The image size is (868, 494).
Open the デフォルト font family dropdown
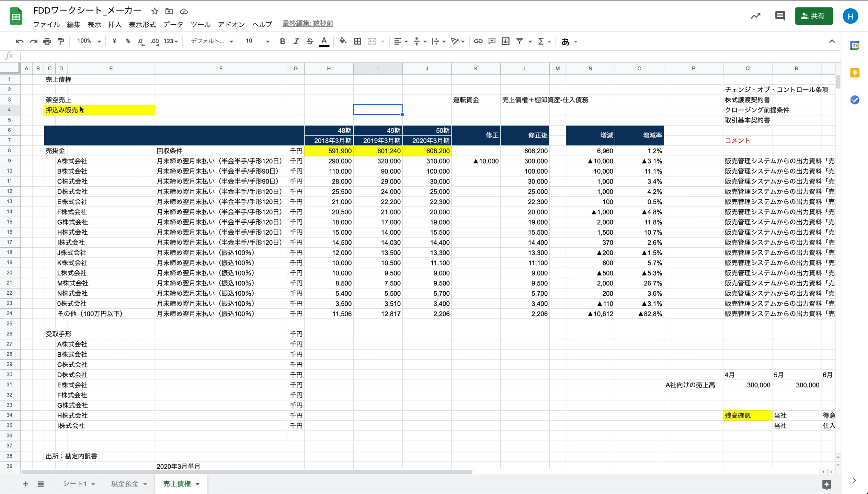click(x=212, y=41)
